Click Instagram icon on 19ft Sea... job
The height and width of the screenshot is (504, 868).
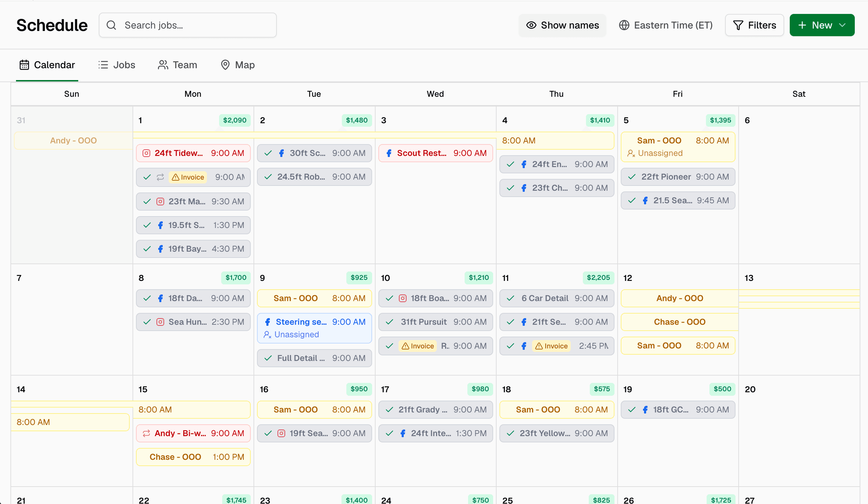point(281,433)
